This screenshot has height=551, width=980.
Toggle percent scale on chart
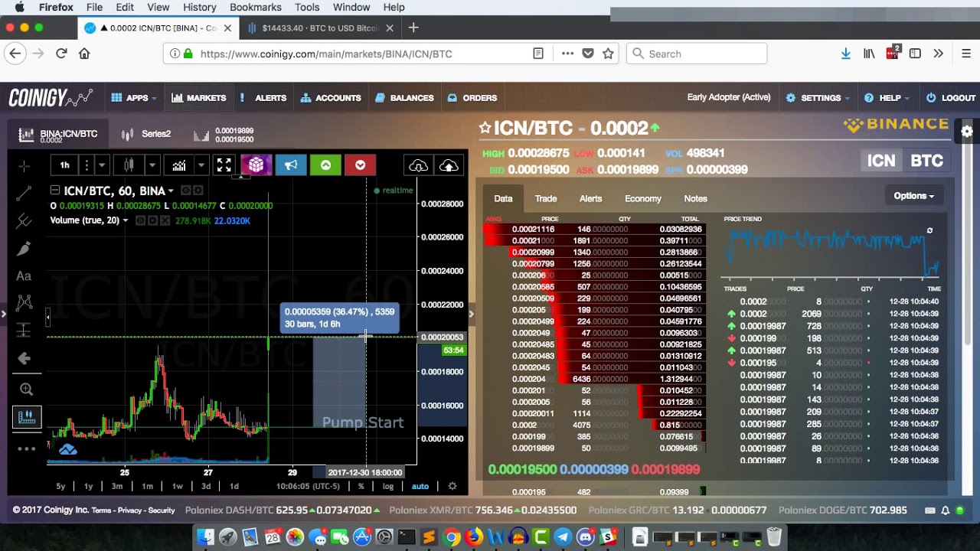coord(361,486)
